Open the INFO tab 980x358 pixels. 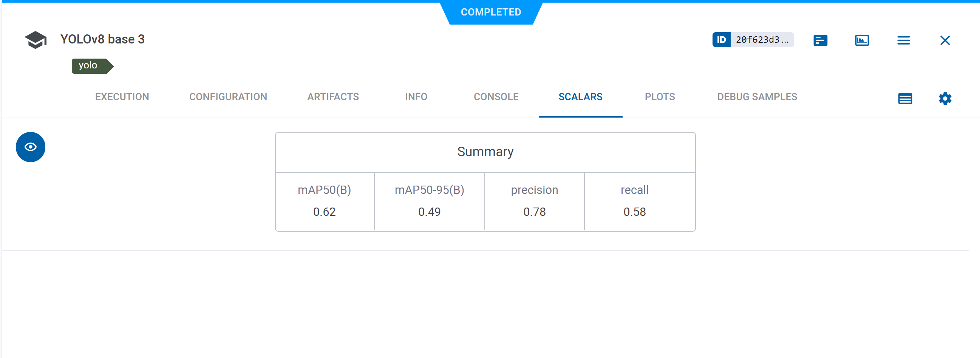416,97
